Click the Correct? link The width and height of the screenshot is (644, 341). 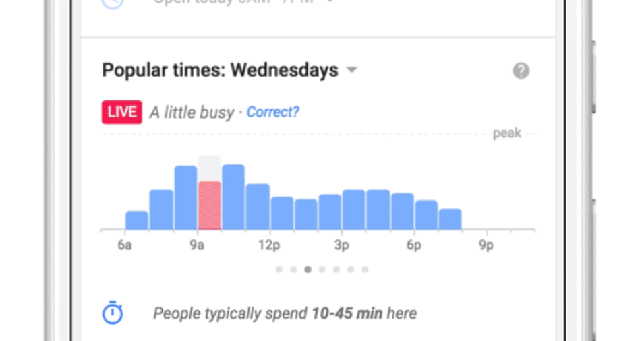272,112
